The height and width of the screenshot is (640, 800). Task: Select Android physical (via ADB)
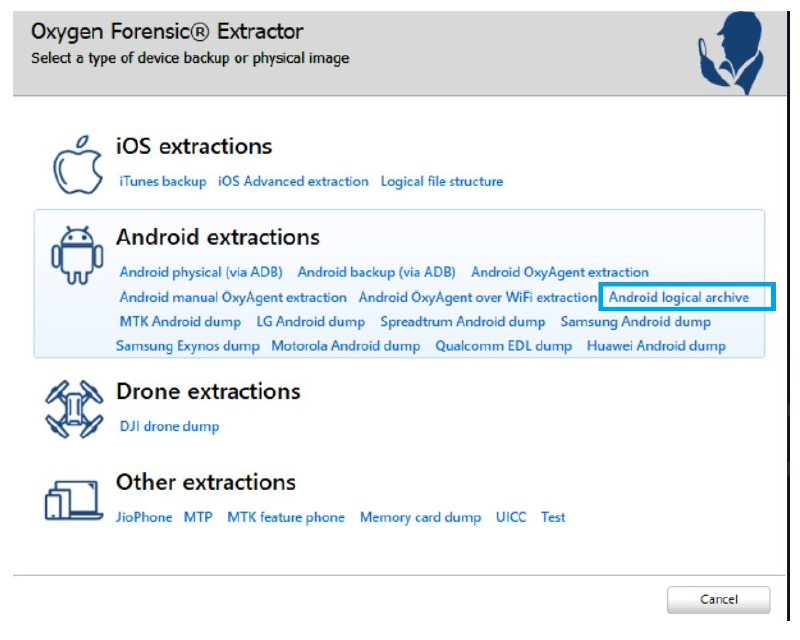pos(201,272)
